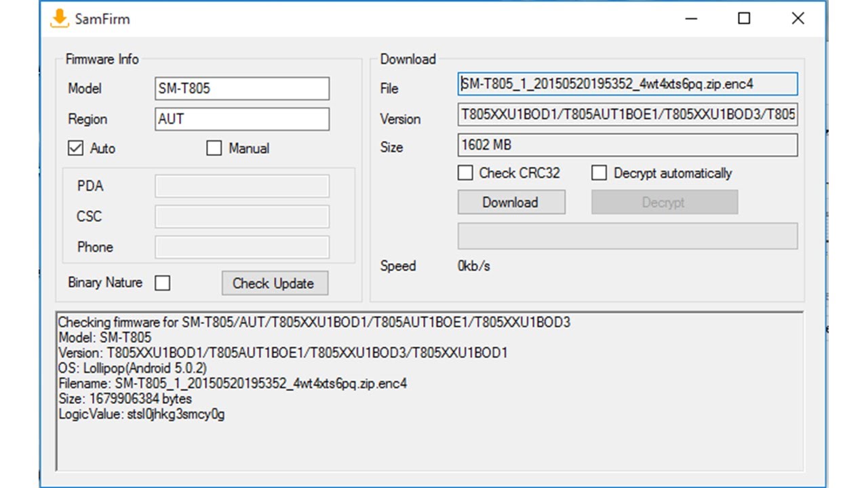The height and width of the screenshot is (488, 868).
Task: Close the SamFirm window
Action: (x=797, y=19)
